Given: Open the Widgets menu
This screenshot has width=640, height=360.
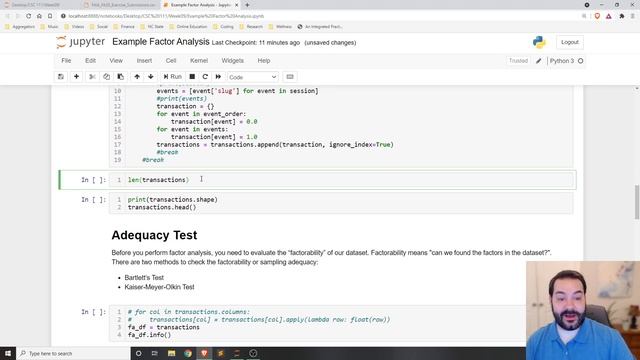Looking at the screenshot, I should coord(232,60).
